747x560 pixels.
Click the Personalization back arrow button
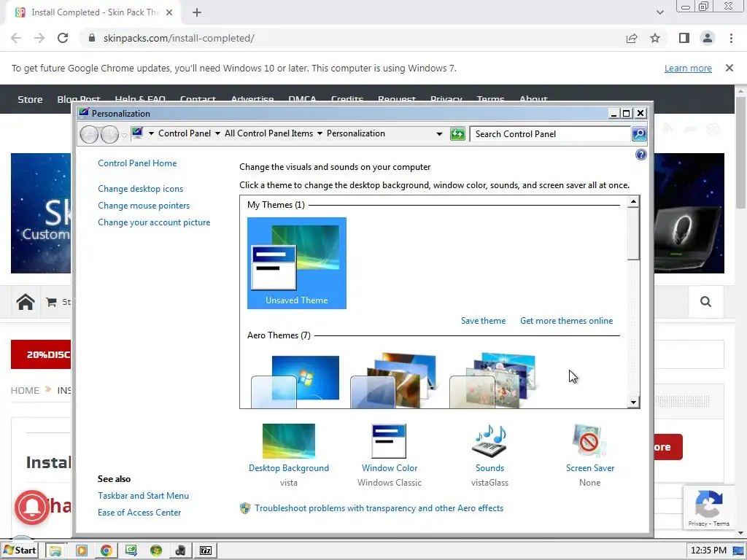coord(89,134)
